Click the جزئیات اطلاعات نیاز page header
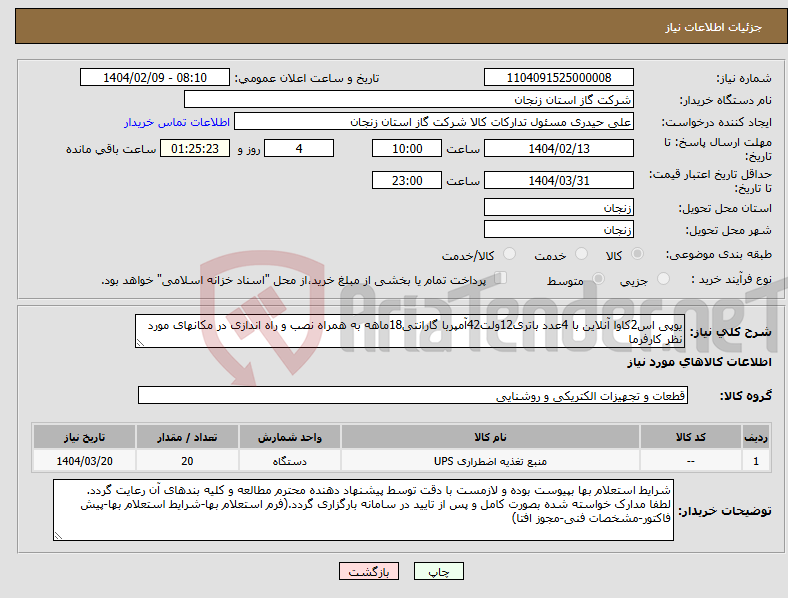The image size is (788, 598). [714, 27]
